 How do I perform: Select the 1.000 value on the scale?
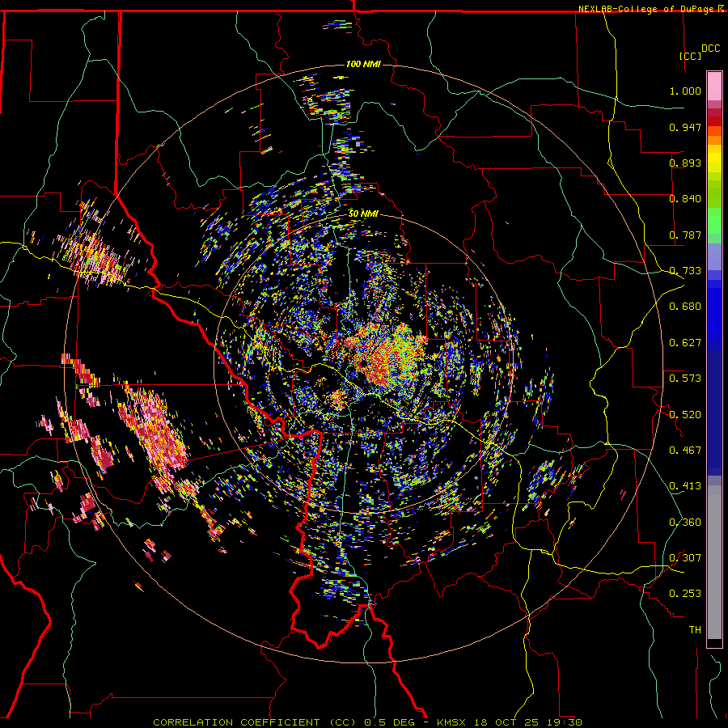tap(685, 91)
